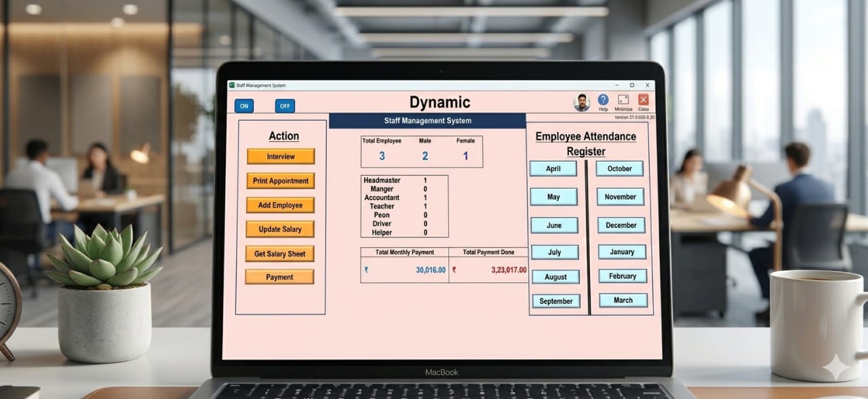Select July attendance month
The image size is (868, 399).
pos(555,252)
